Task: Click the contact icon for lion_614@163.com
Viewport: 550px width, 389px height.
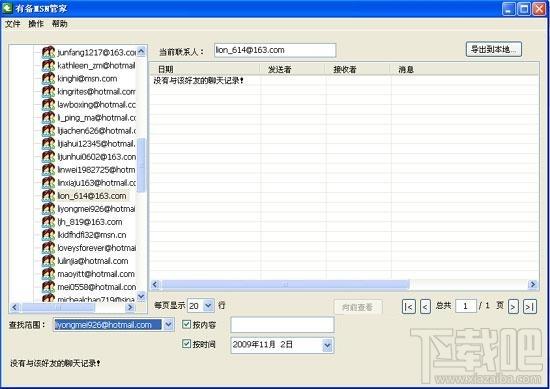Action: coord(48,195)
